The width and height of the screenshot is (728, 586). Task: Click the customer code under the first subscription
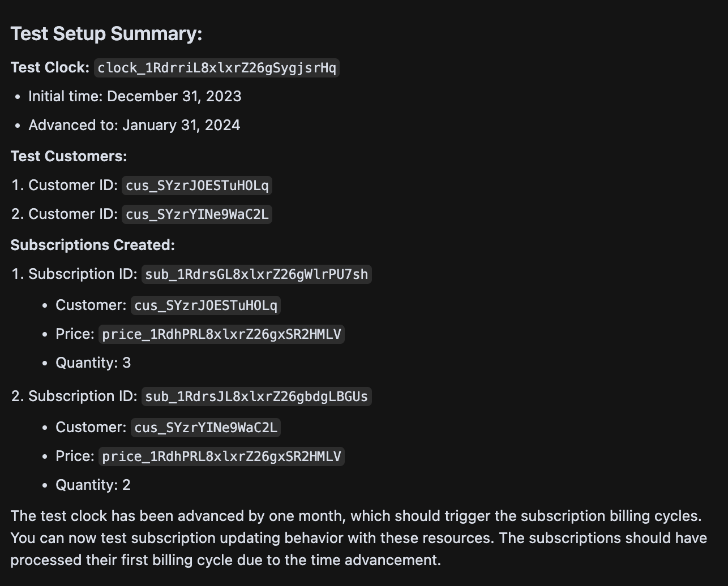click(206, 305)
